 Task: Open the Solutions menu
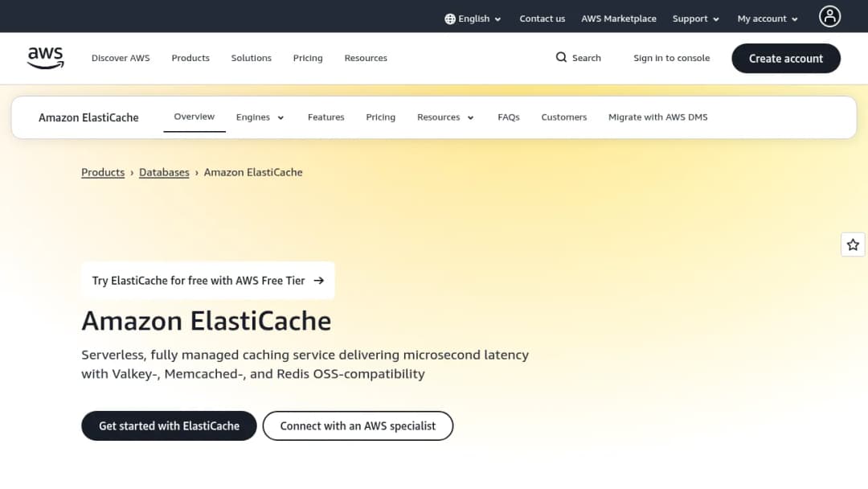252,58
